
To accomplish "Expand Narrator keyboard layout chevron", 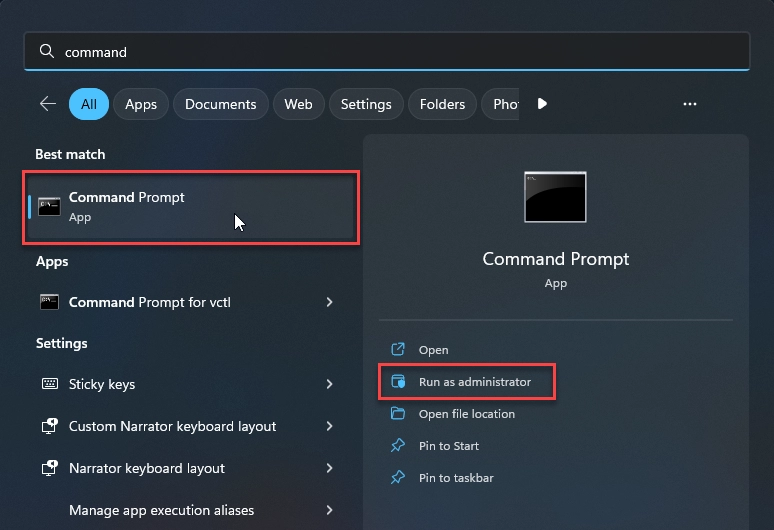I will coord(329,468).
